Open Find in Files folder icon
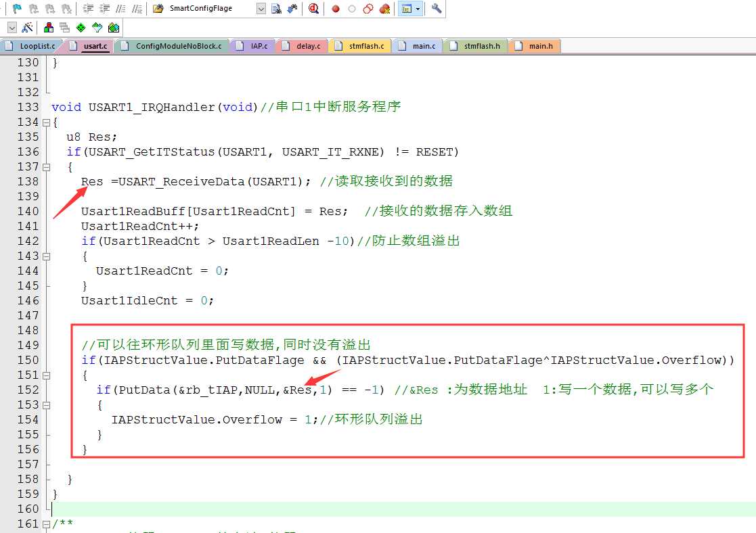756x533 pixels. (x=158, y=8)
